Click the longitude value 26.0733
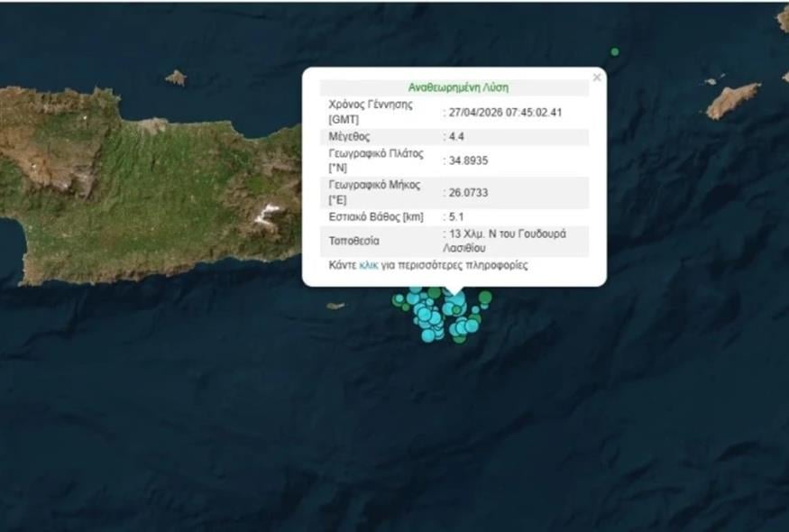 [x=469, y=192]
